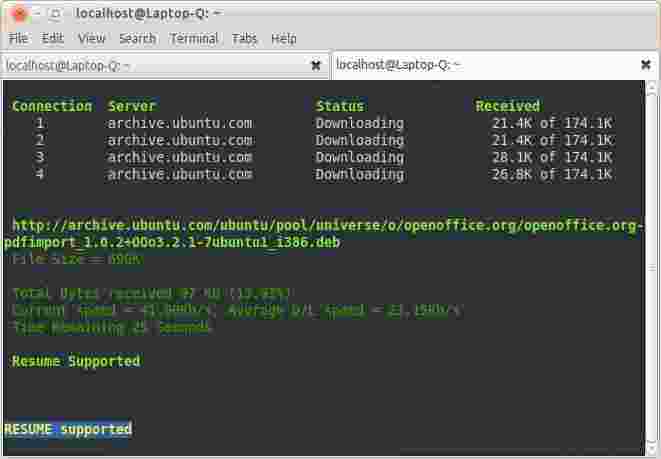Click Downloading status of connection 4
This screenshot has width=661, height=459.
360,174
